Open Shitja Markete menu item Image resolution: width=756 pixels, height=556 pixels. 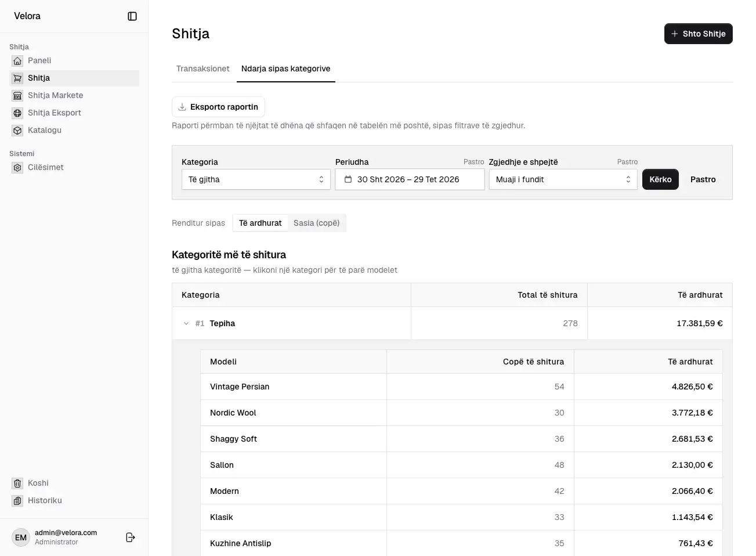coord(74,95)
